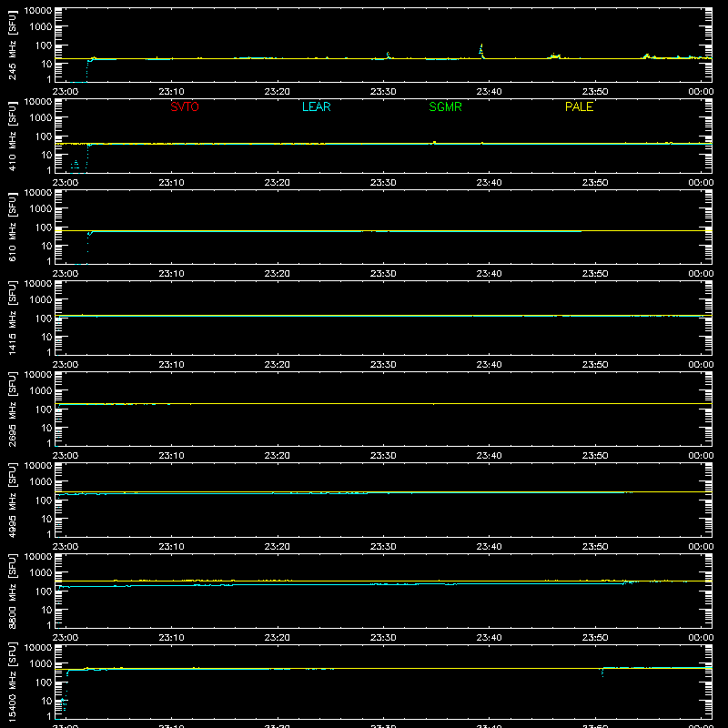Image resolution: width=728 pixels, height=728 pixels.
Task: Click the cyan signal drop near 23:50 on 15400 MHz
Action: point(602,672)
